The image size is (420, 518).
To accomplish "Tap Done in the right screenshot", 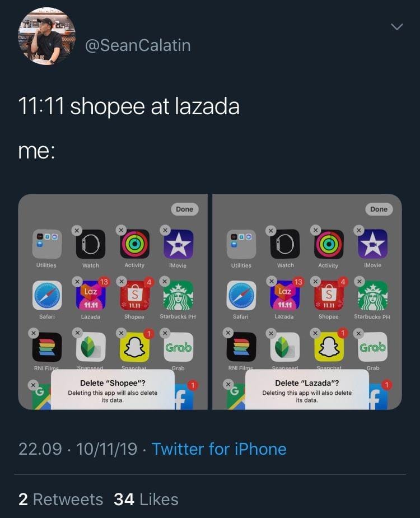I will [x=379, y=209].
